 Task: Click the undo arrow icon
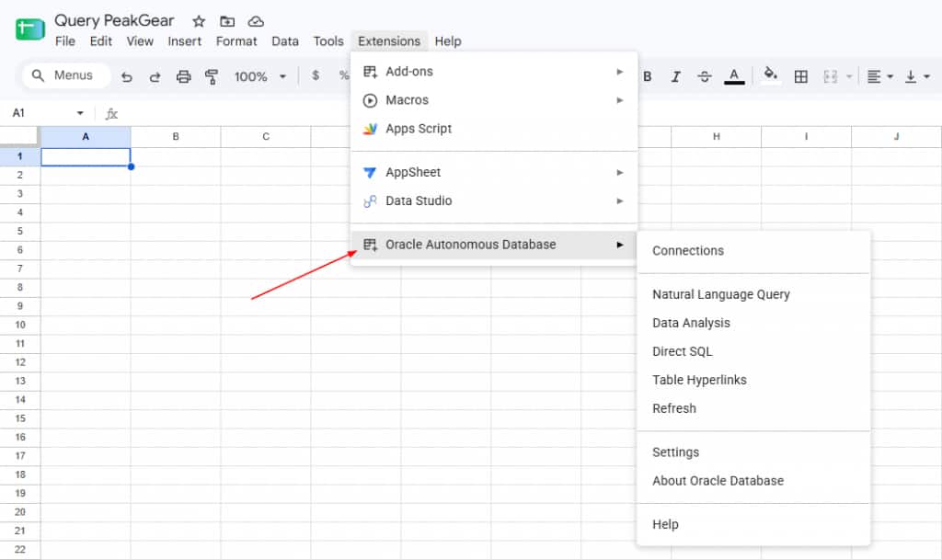pos(126,76)
